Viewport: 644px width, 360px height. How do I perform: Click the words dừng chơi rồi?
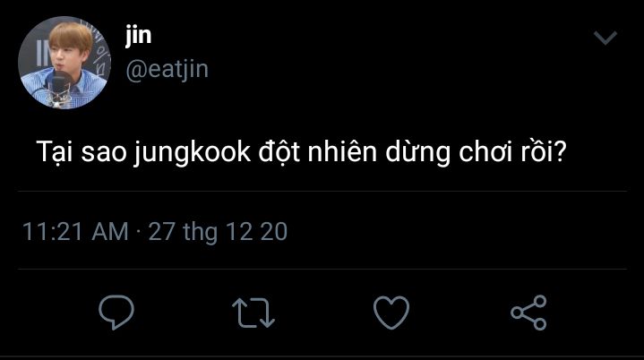point(476,152)
